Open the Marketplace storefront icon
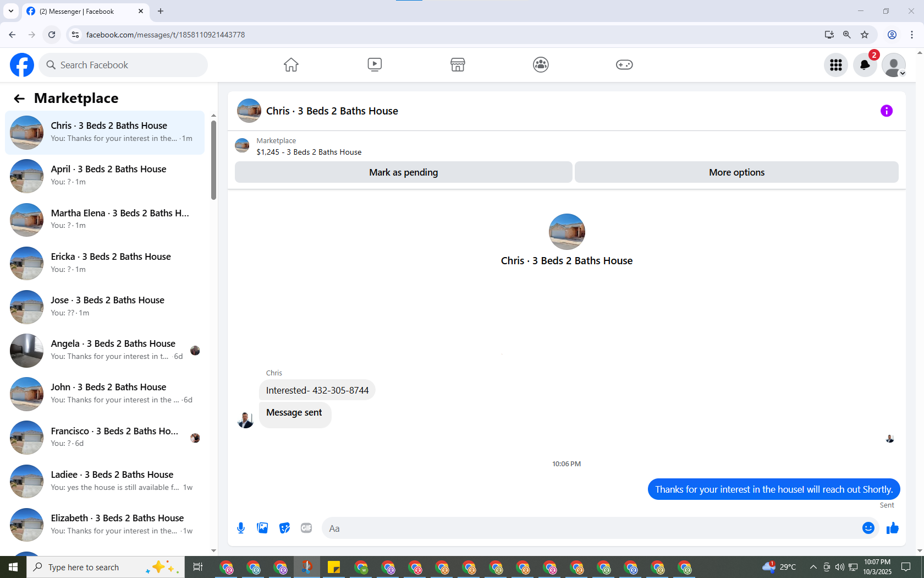924x578 pixels. [458, 65]
